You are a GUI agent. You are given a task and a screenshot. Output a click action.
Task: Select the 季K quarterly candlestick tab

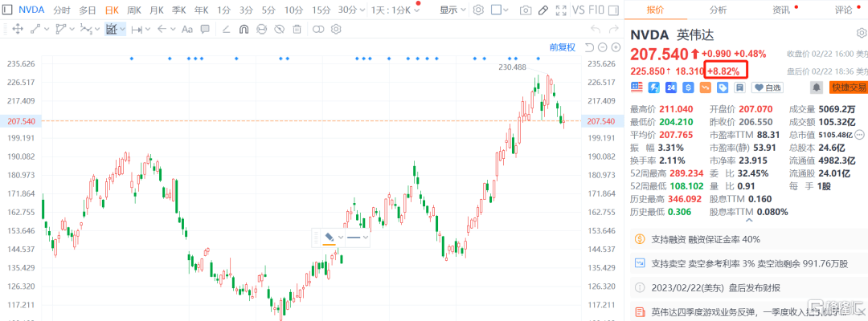(178, 10)
